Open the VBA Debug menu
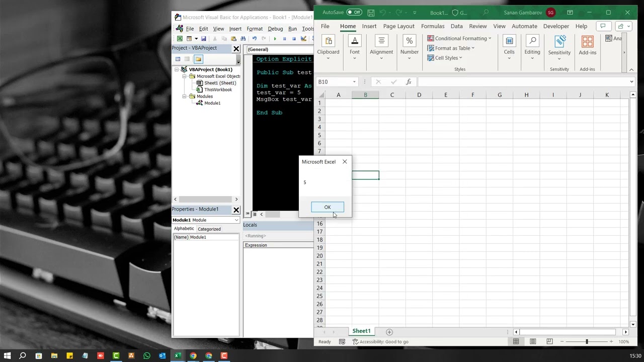 click(x=275, y=29)
